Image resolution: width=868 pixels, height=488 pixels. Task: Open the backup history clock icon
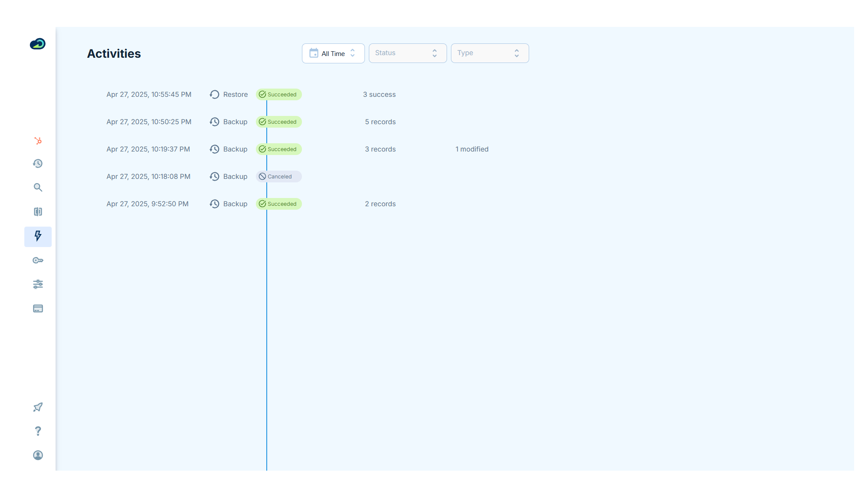[x=38, y=164]
